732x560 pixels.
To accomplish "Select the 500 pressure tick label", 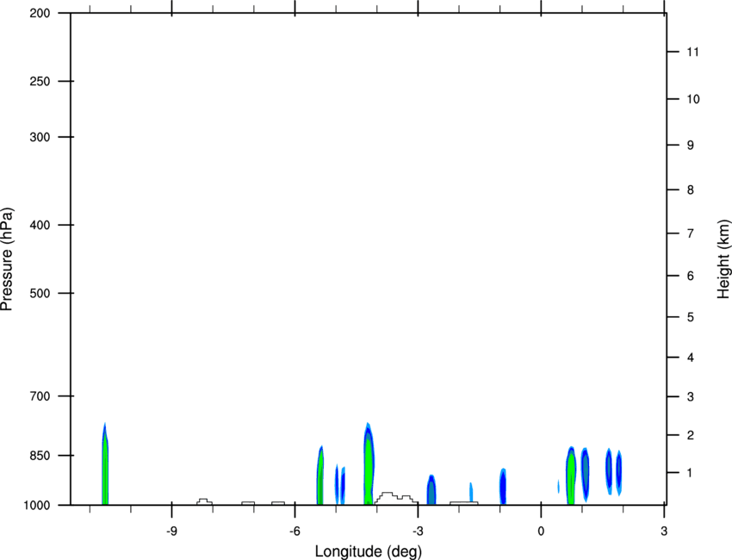I will pos(40,293).
